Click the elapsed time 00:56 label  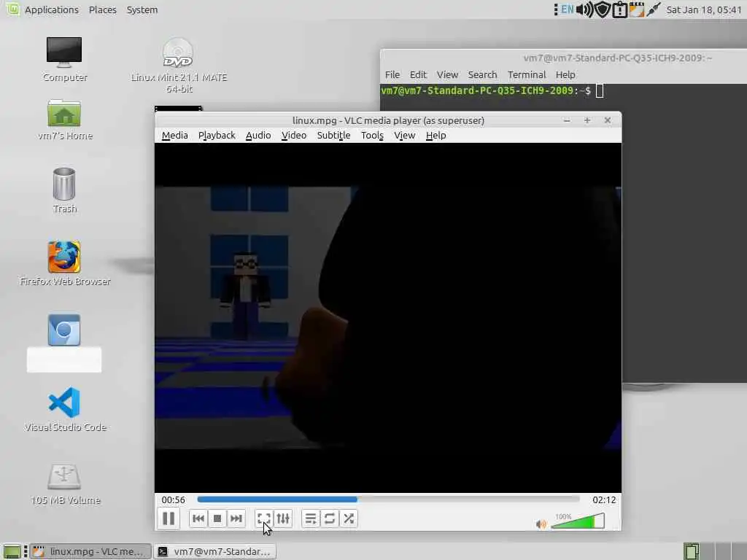(173, 499)
